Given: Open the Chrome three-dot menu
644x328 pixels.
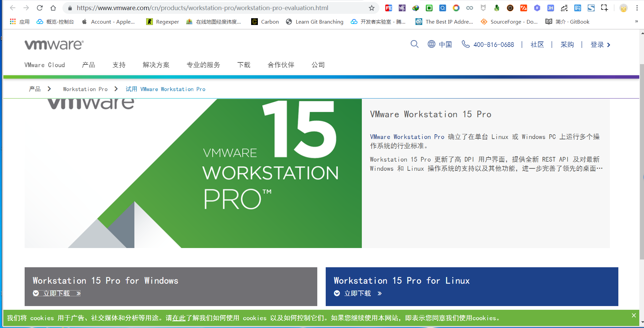Looking at the screenshot, I should [x=637, y=8].
